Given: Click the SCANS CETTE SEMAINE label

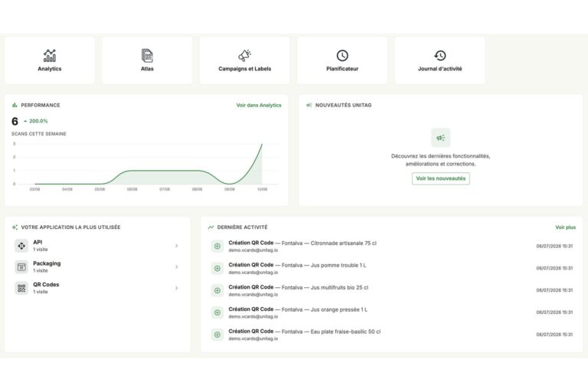Looking at the screenshot, I should [x=38, y=133].
